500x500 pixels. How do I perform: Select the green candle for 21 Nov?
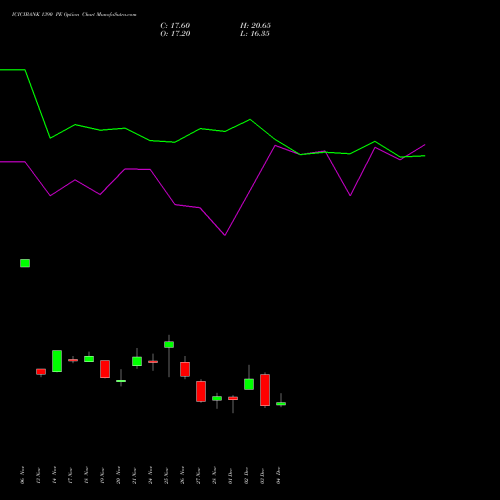[x=137, y=361]
